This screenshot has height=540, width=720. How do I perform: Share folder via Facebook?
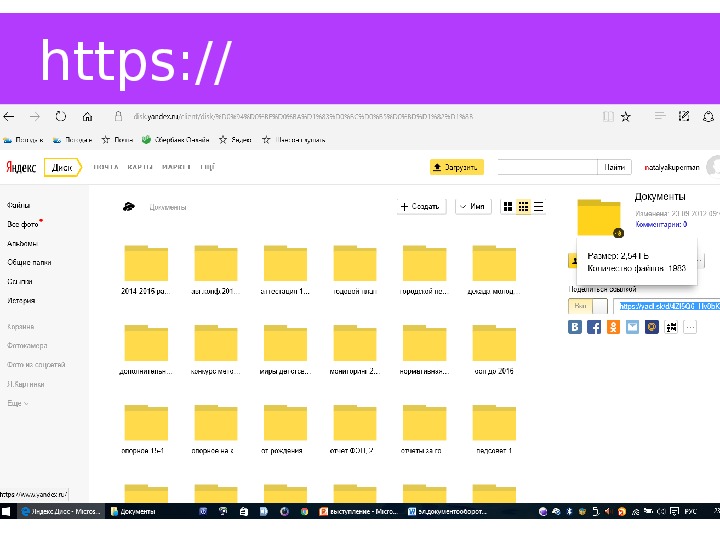point(594,327)
